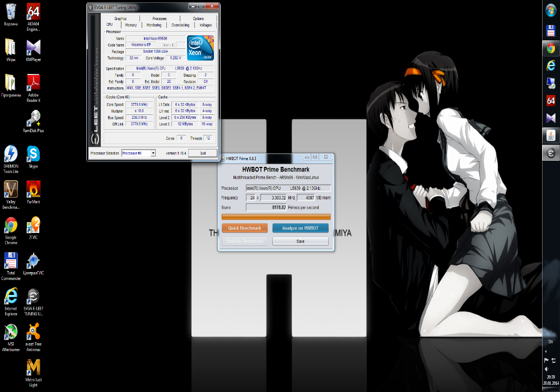Select the CPU tab in E-LEET
Screen dimensions: 560x392
(x=110, y=25)
